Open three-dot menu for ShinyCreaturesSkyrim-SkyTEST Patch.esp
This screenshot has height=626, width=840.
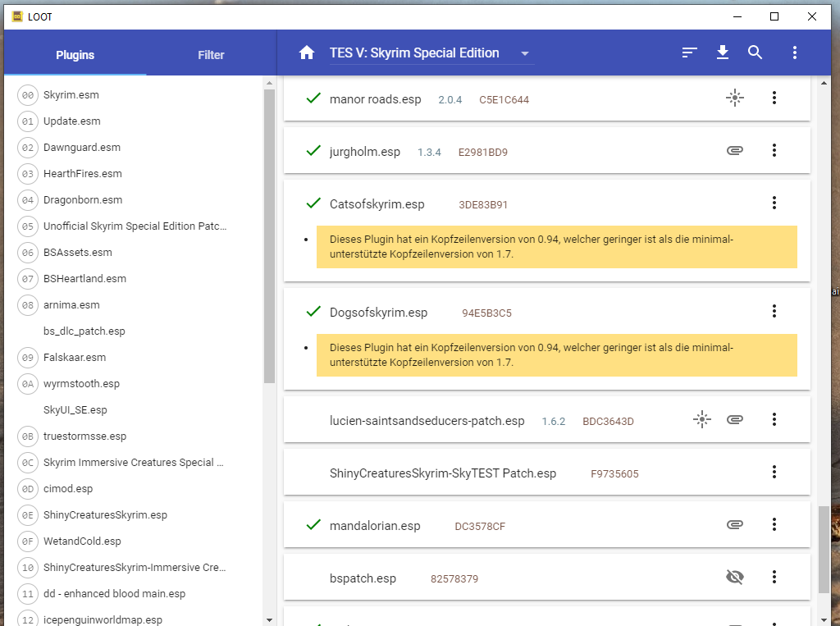coord(774,473)
